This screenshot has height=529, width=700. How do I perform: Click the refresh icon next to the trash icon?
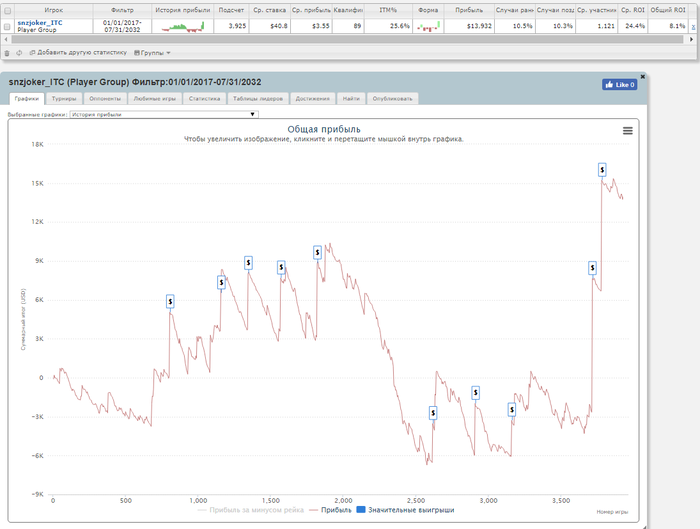pos(19,53)
